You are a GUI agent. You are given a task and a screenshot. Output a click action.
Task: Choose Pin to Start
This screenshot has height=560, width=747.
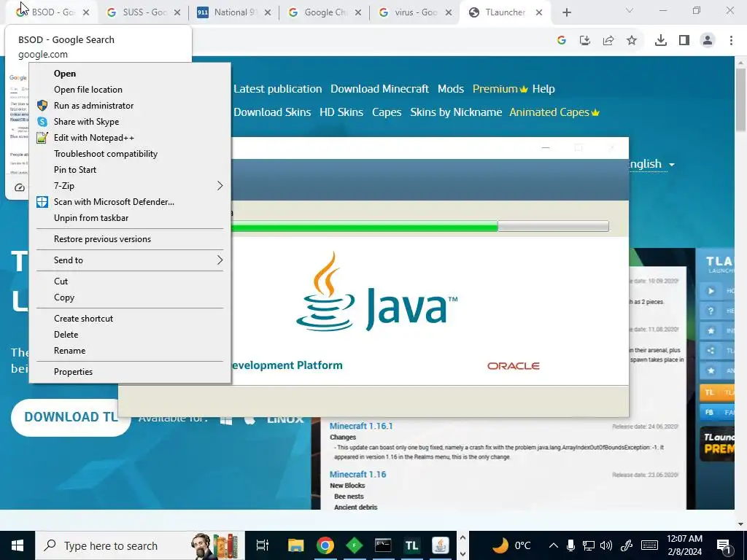[130, 170]
